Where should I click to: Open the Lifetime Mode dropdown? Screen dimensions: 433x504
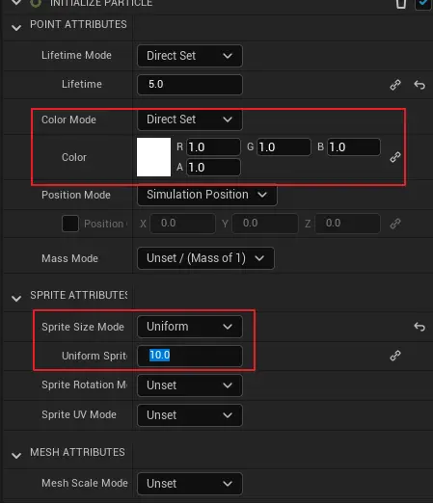click(190, 56)
